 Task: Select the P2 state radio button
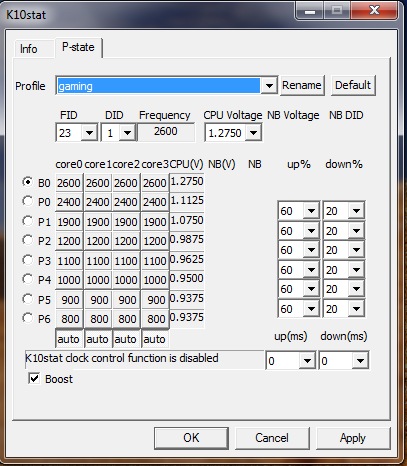tap(27, 240)
